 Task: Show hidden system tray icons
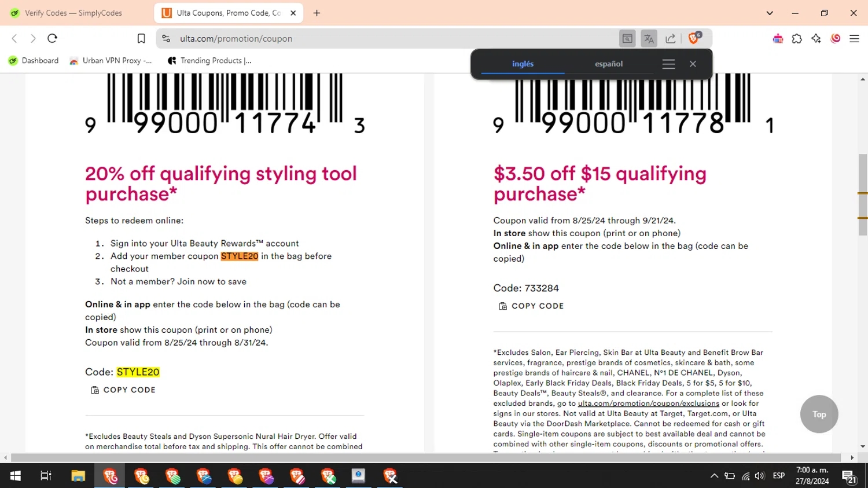714,476
